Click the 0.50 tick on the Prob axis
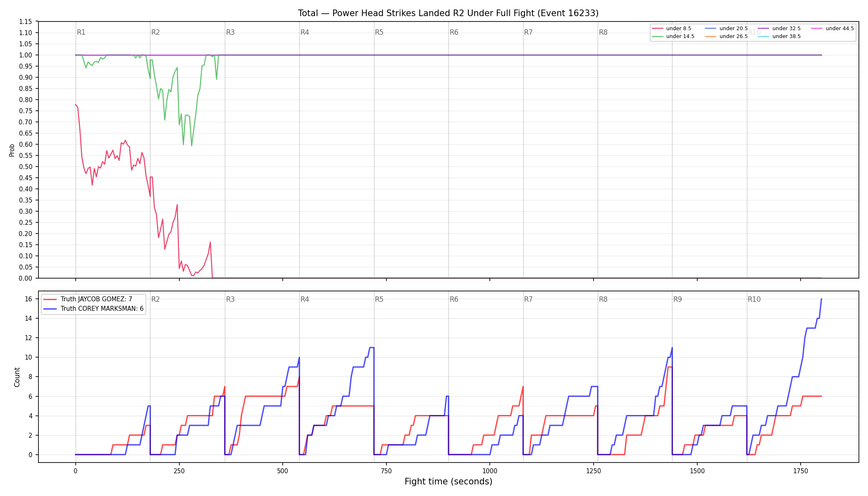 click(26, 167)
